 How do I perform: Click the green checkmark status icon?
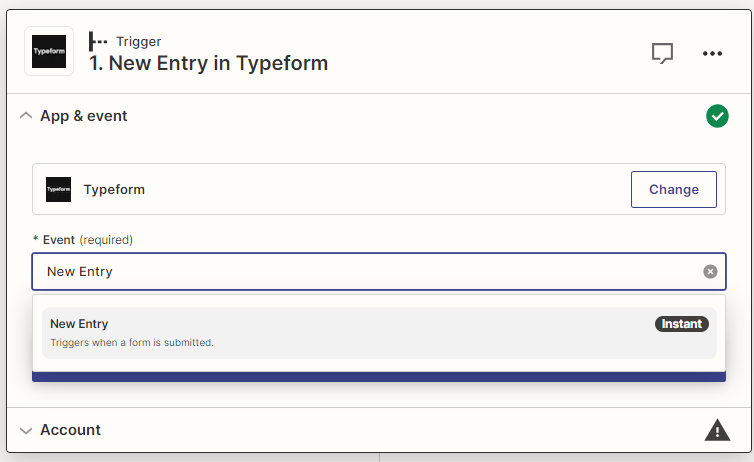coord(717,116)
